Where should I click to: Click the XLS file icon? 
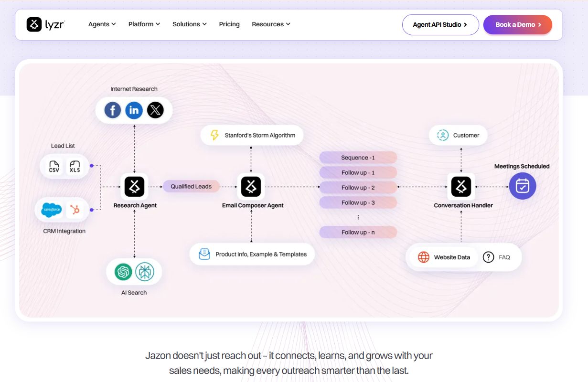[75, 167]
